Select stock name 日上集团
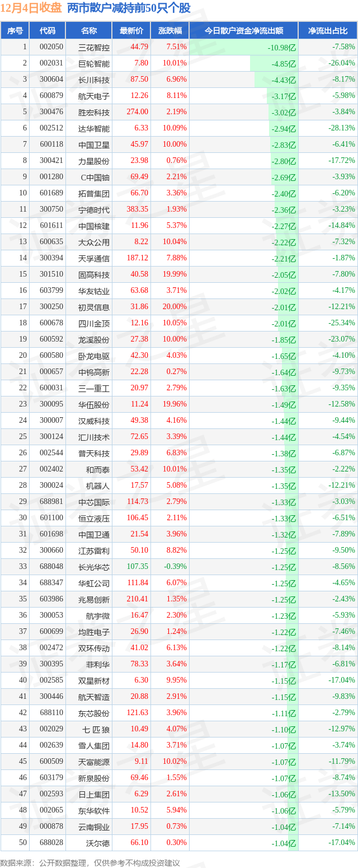Image resolution: width=358 pixels, height=868 pixels. point(94,794)
